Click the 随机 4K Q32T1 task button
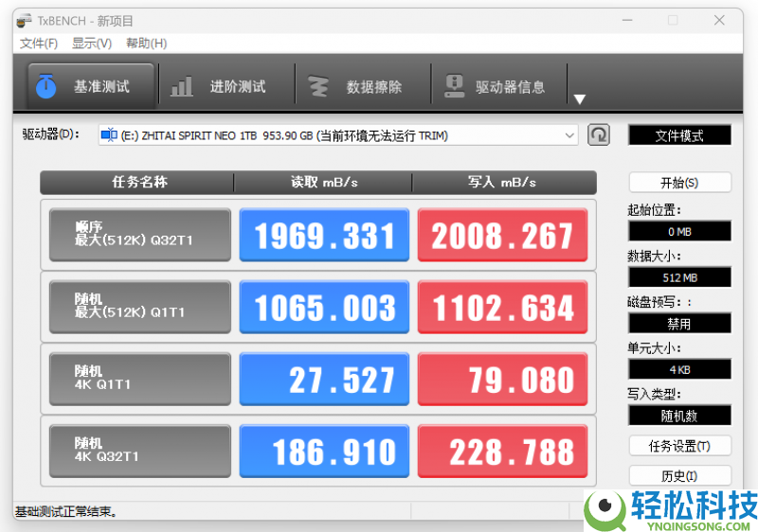Viewport: 758px width, 532px height. click(140, 452)
